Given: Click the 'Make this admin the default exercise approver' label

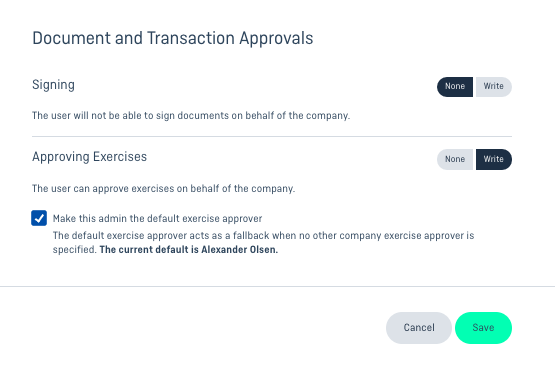Looking at the screenshot, I should click(158, 218).
